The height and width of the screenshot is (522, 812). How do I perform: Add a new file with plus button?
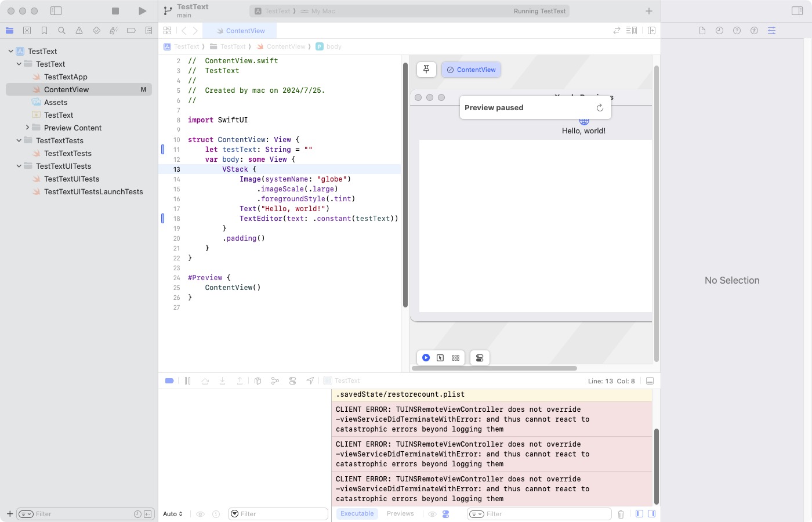[x=9, y=514]
